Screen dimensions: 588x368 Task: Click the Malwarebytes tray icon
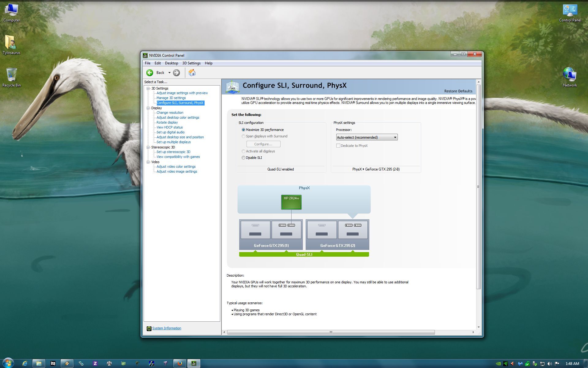[x=520, y=364]
